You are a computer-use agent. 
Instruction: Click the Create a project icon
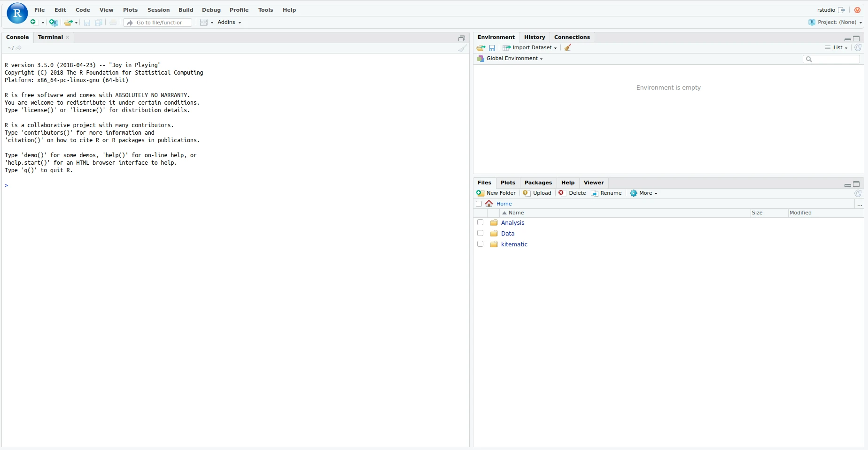pyautogui.click(x=54, y=23)
